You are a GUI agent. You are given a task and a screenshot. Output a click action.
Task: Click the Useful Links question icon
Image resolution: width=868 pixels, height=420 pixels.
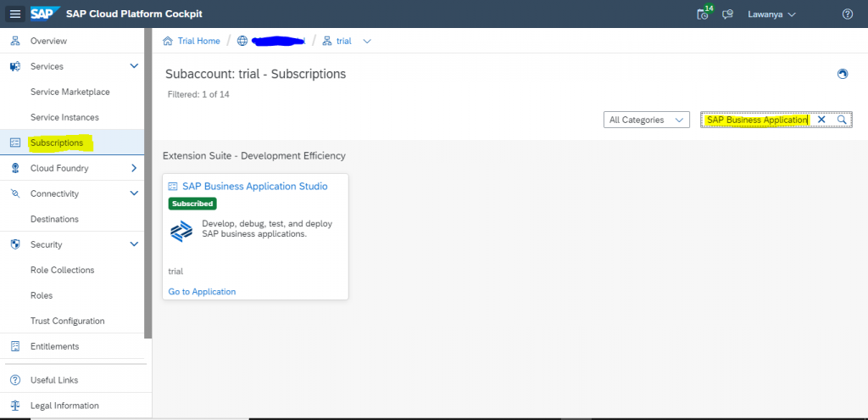(15, 380)
